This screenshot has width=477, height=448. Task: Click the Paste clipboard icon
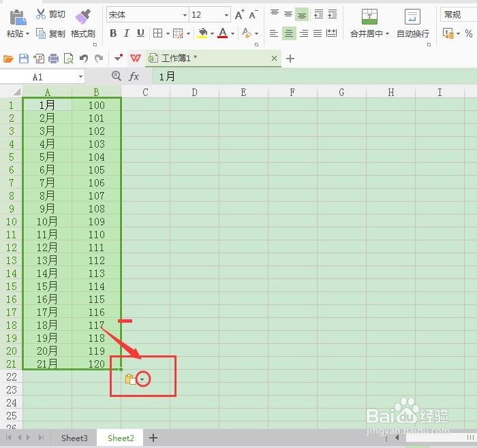pyautogui.click(x=18, y=17)
